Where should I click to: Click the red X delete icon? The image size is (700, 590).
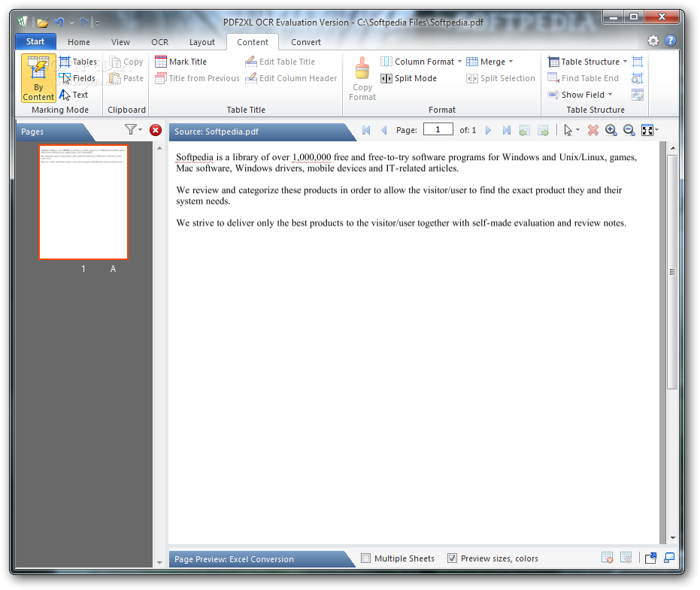coord(592,130)
